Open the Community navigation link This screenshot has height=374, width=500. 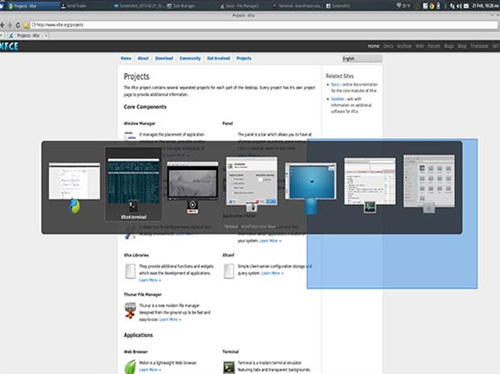[190, 58]
